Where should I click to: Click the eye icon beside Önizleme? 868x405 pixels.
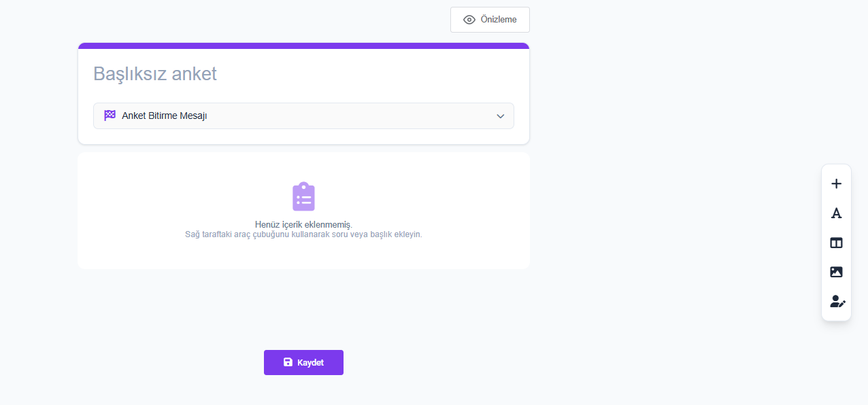coord(469,20)
